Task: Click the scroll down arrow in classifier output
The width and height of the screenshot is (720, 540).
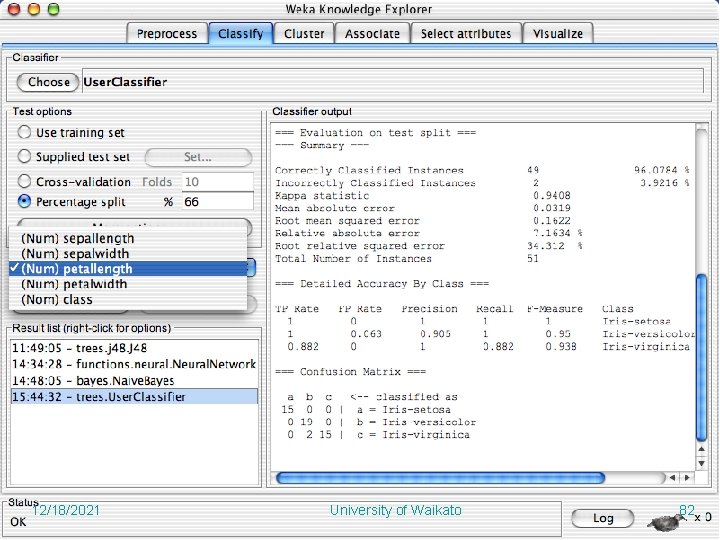Action: (702, 463)
